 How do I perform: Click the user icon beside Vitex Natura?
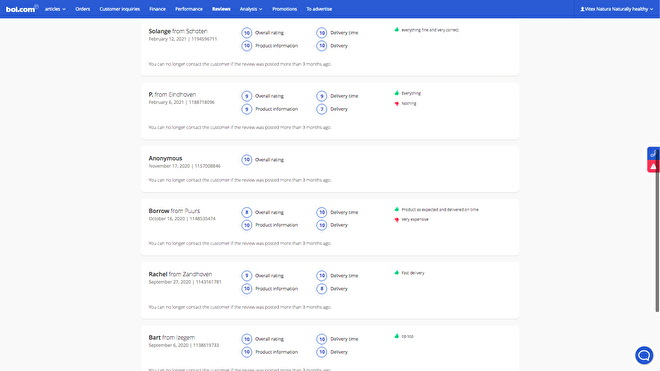(x=582, y=9)
